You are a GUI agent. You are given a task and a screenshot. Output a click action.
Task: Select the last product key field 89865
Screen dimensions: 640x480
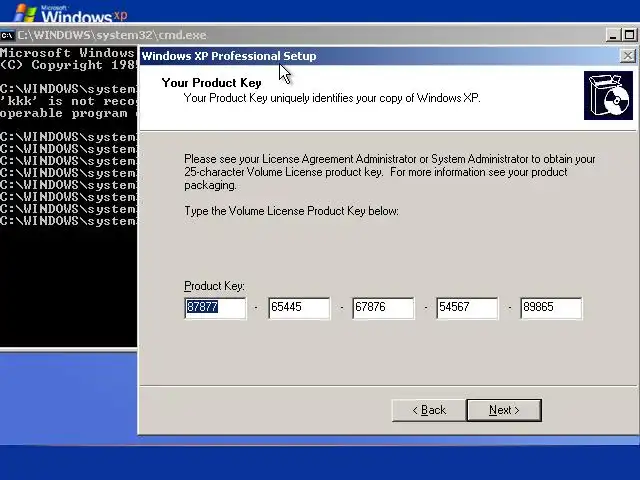click(x=551, y=308)
